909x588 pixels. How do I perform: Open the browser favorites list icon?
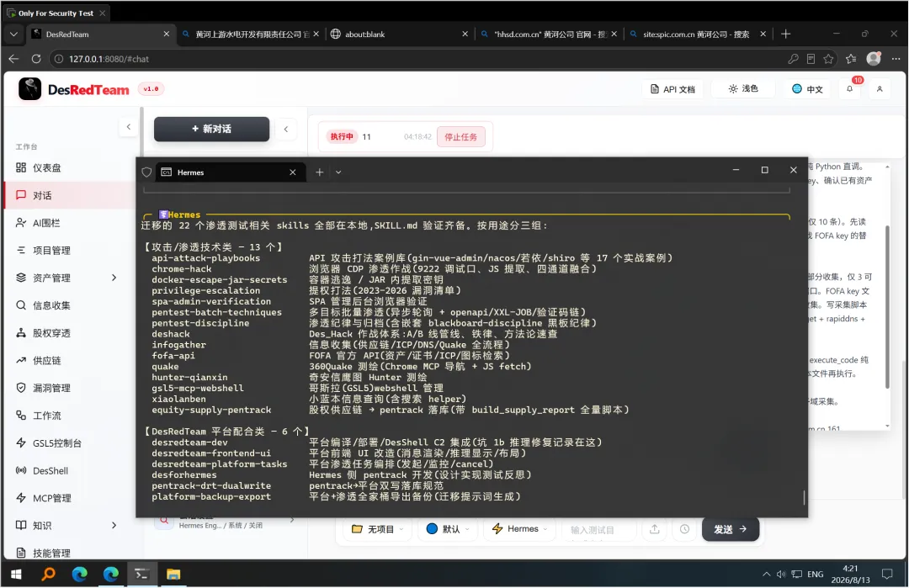click(x=850, y=59)
